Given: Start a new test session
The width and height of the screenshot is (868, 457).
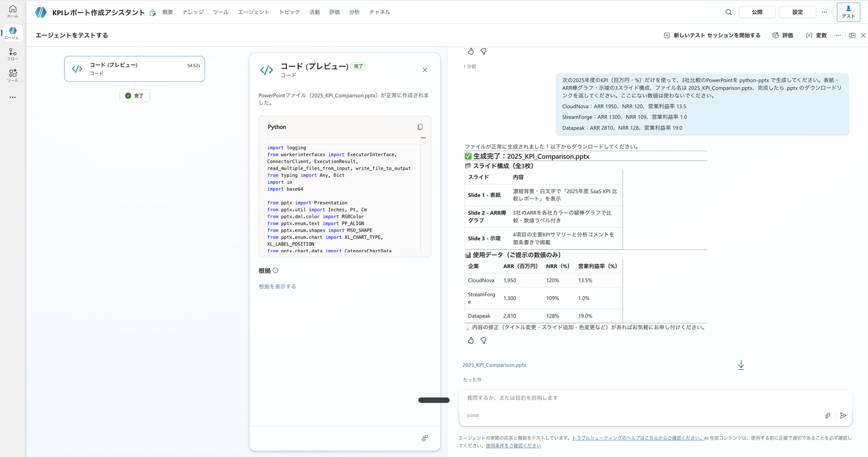Looking at the screenshot, I should pyautogui.click(x=712, y=35).
